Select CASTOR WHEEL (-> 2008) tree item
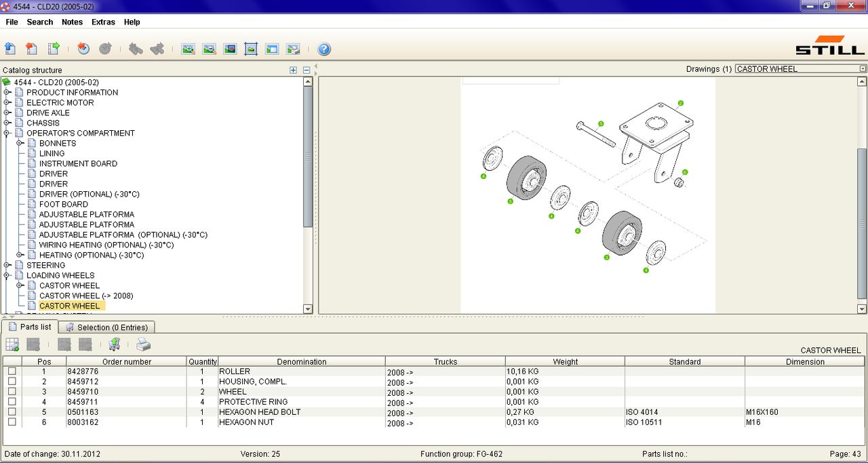The image size is (868, 463). [x=86, y=296]
